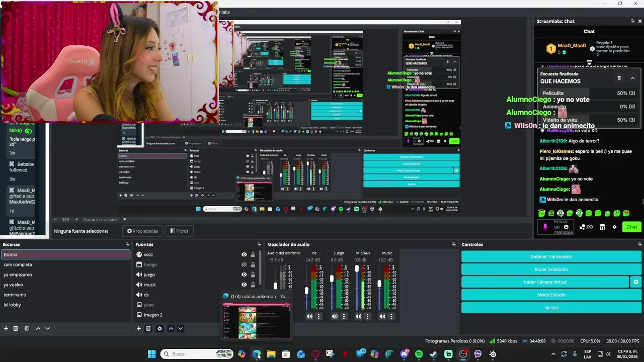Toggle the lock on the juego source
The width and height of the screenshot is (644, 362).
point(253,275)
